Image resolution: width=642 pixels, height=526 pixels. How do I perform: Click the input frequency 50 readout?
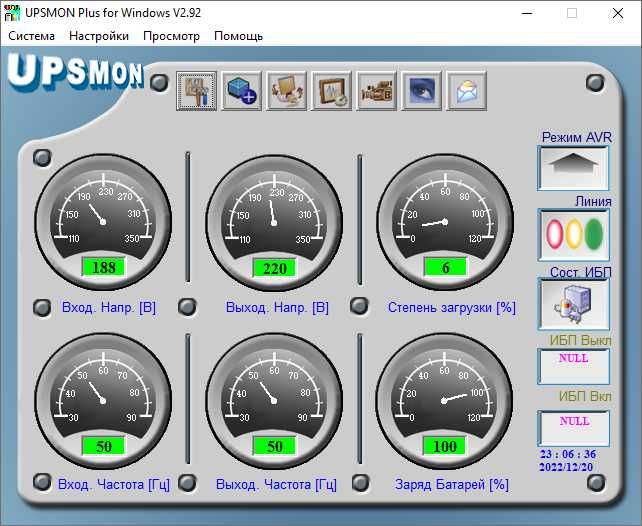(x=104, y=446)
